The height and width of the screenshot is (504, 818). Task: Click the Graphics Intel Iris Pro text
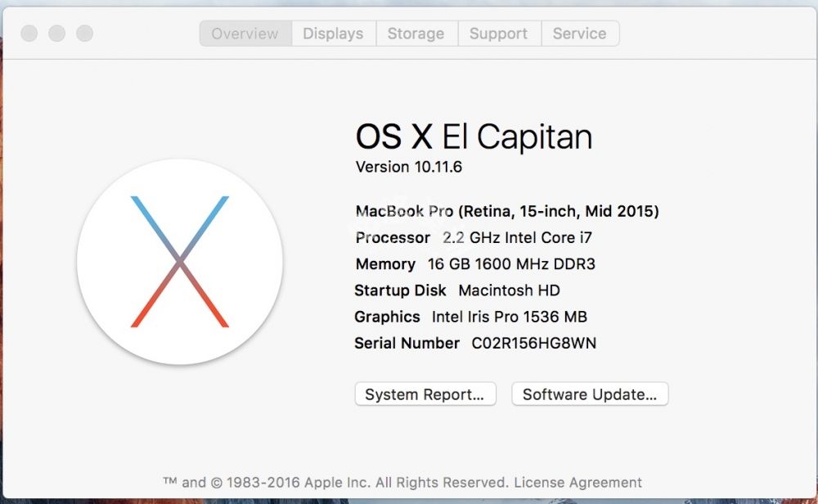(x=470, y=317)
